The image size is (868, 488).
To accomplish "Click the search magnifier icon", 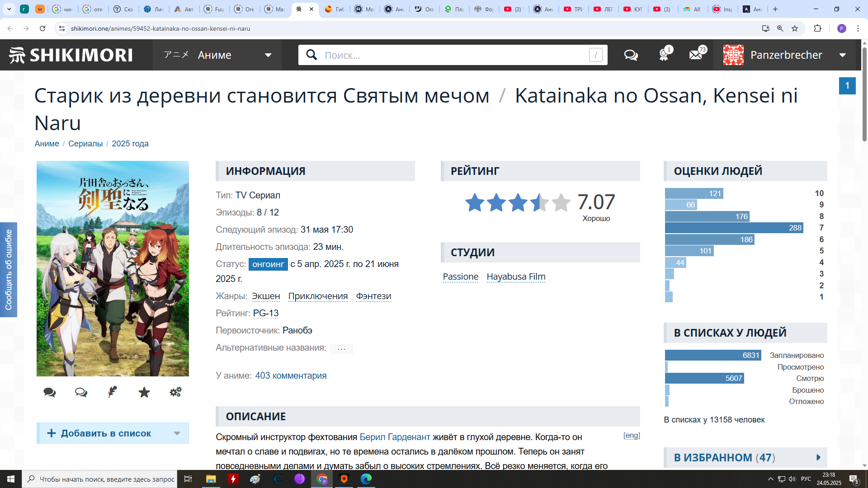I will pos(311,55).
